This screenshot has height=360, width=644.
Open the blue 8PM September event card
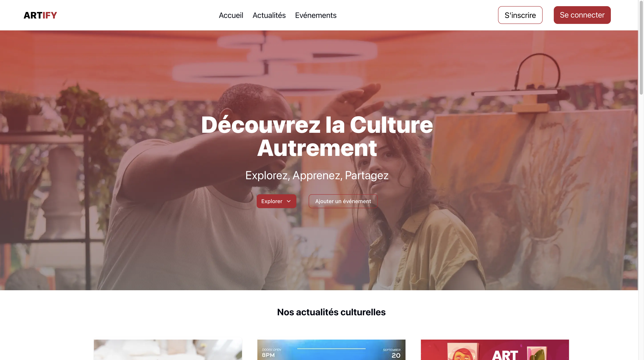pos(331,350)
